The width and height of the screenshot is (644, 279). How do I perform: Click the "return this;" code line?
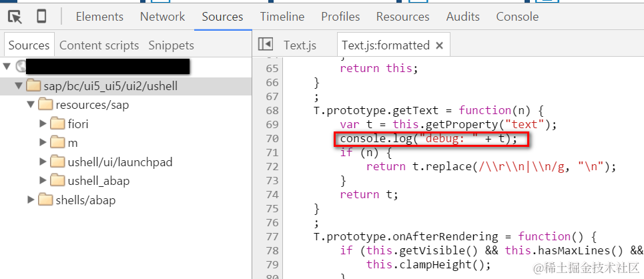coord(379,68)
